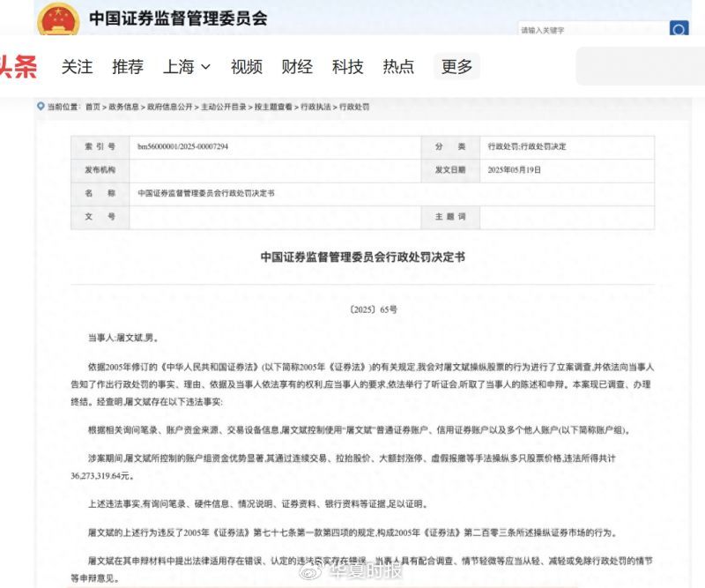Open the 推荐 tab
705x588 pixels.
(128, 67)
